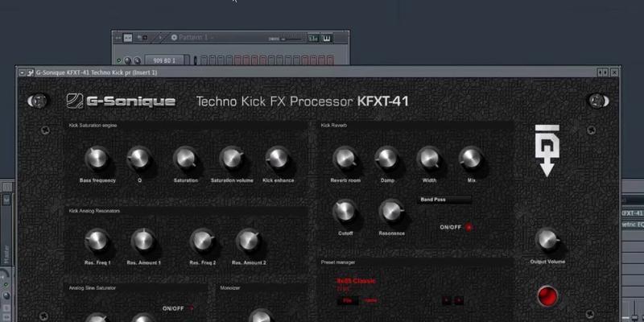Screen dimensions: 644x322
Task: Click the G-Sonique logo
Action: coord(121,101)
